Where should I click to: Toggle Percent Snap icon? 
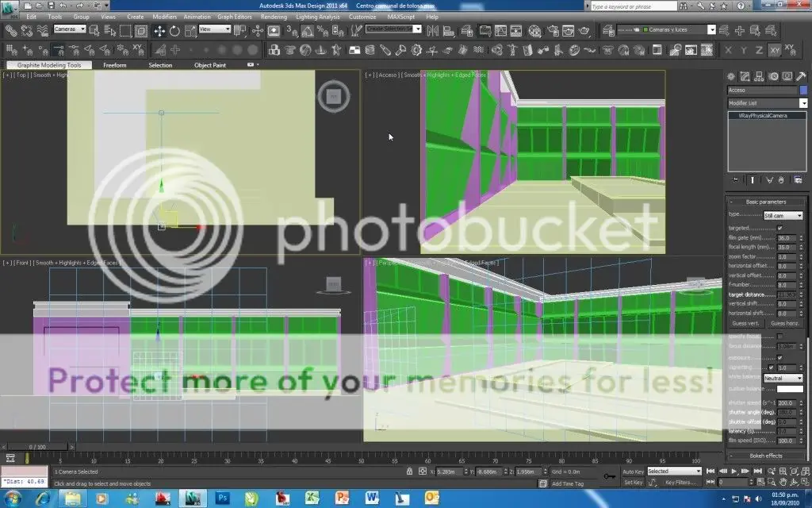click(x=323, y=31)
